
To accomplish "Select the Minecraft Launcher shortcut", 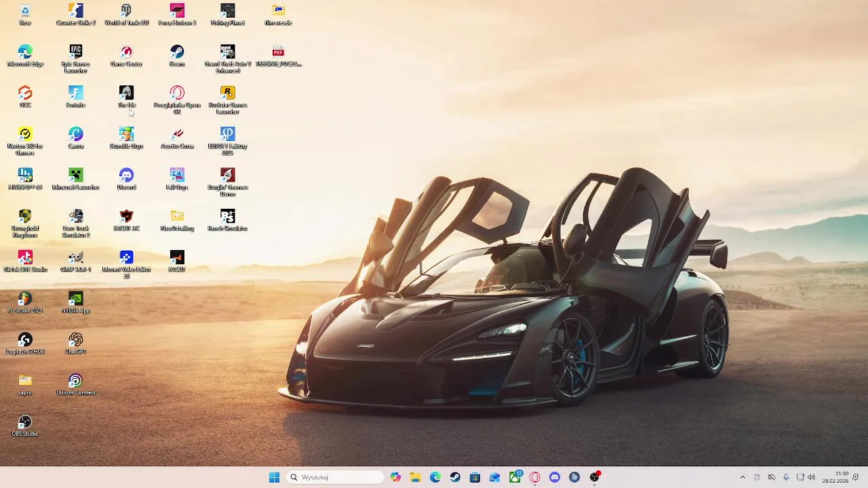I will (76, 180).
